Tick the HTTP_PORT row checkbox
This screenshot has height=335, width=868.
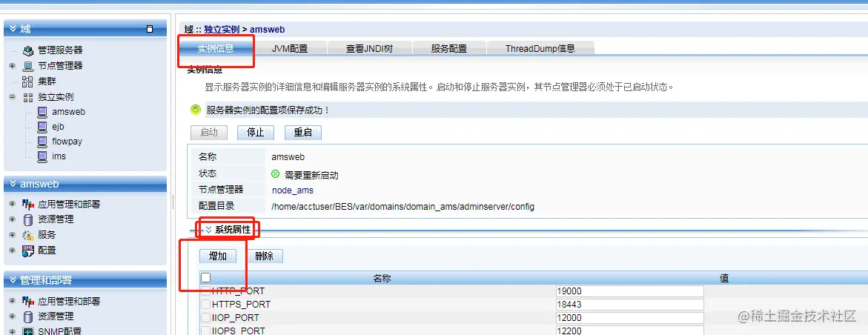(206, 291)
